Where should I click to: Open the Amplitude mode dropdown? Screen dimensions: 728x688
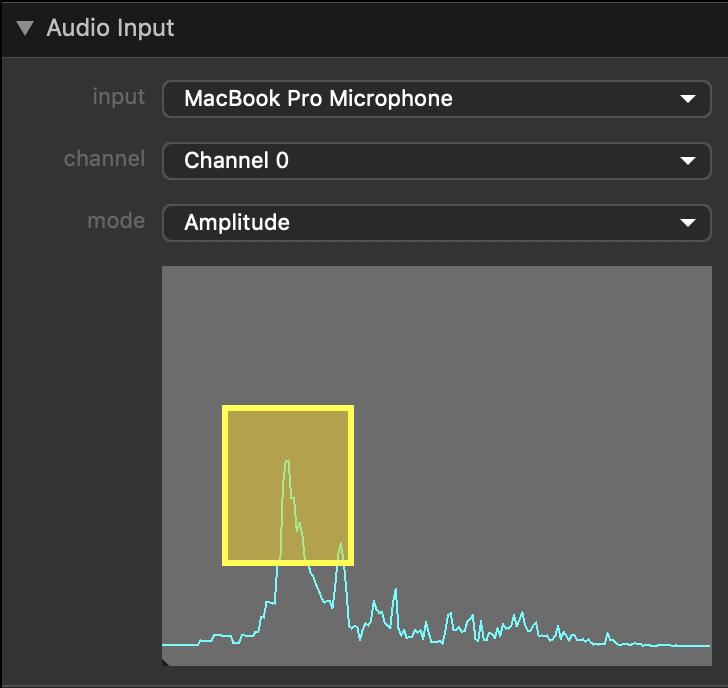pyautogui.click(x=420, y=222)
